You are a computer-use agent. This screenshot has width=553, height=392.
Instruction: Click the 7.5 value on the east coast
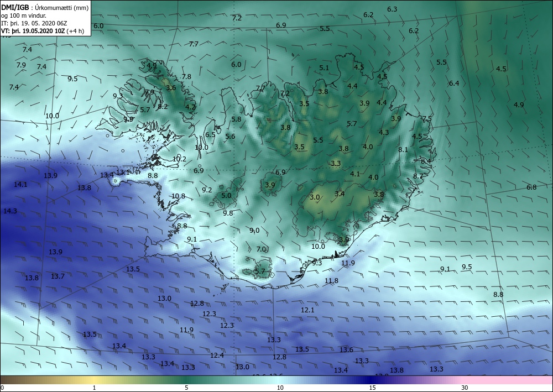pyautogui.click(x=427, y=118)
